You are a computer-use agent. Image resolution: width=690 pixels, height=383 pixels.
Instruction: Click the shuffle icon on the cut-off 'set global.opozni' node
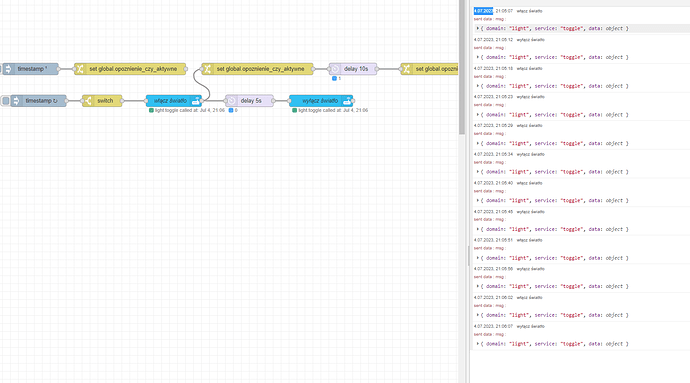pyautogui.click(x=406, y=69)
